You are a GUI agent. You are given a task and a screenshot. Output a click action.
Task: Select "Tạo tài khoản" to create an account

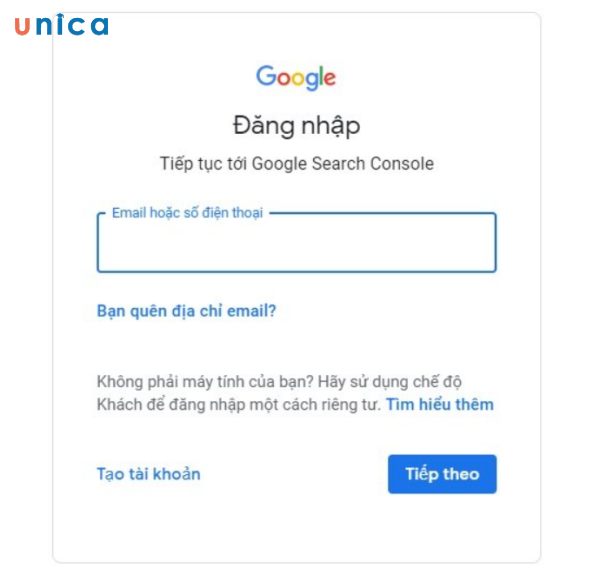(148, 474)
